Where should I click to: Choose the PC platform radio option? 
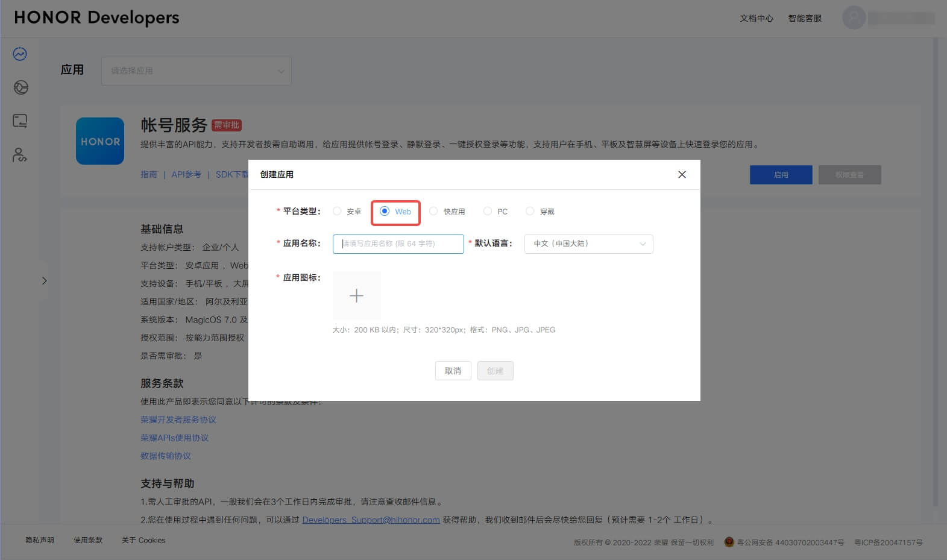pyautogui.click(x=488, y=211)
